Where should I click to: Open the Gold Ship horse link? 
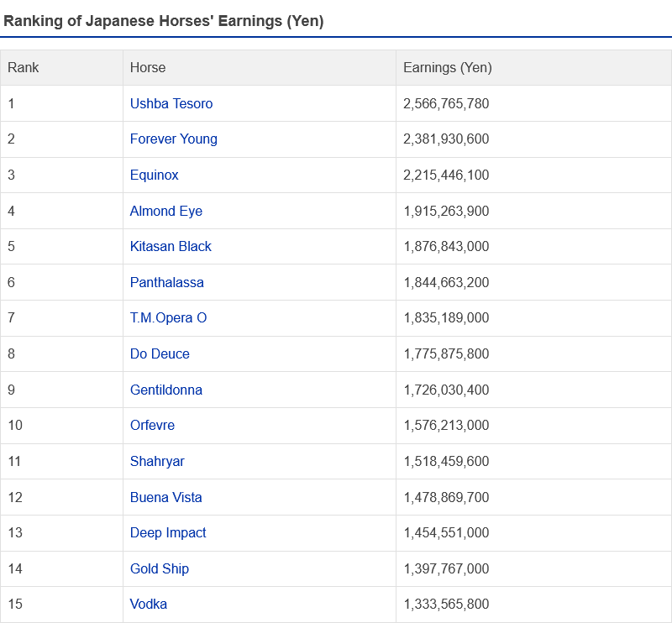pos(160,568)
